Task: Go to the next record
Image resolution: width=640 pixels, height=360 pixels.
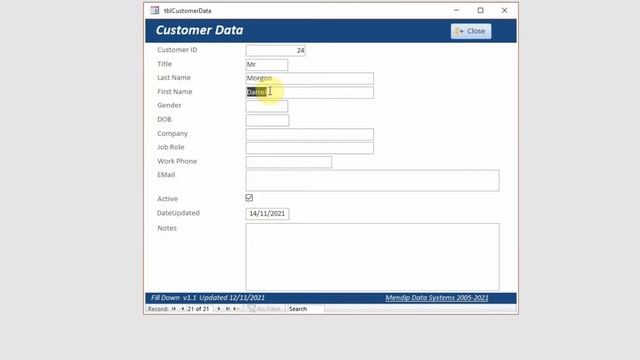Action: [219, 309]
